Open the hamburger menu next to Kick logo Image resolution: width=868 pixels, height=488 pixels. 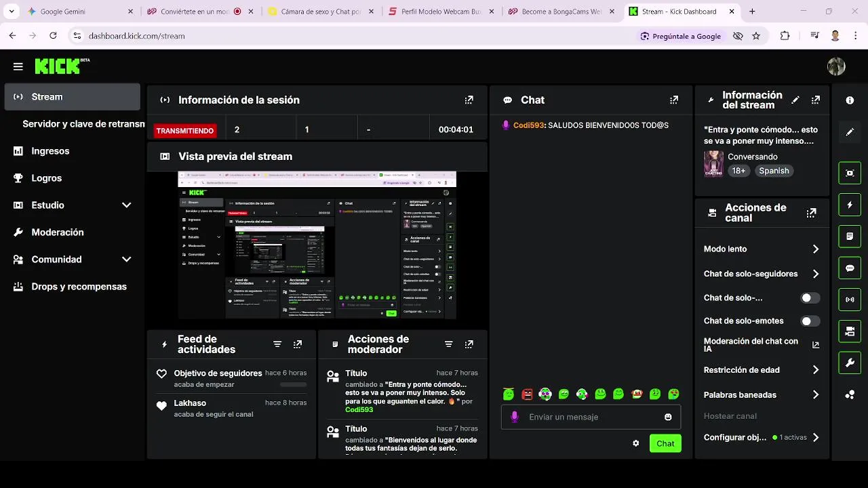tap(18, 66)
